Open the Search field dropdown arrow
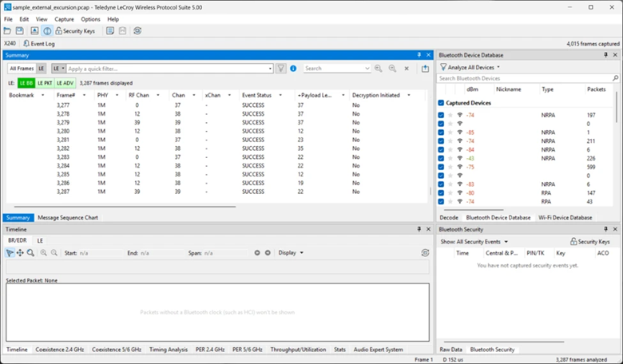 pyautogui.click(x=367, y=69)
